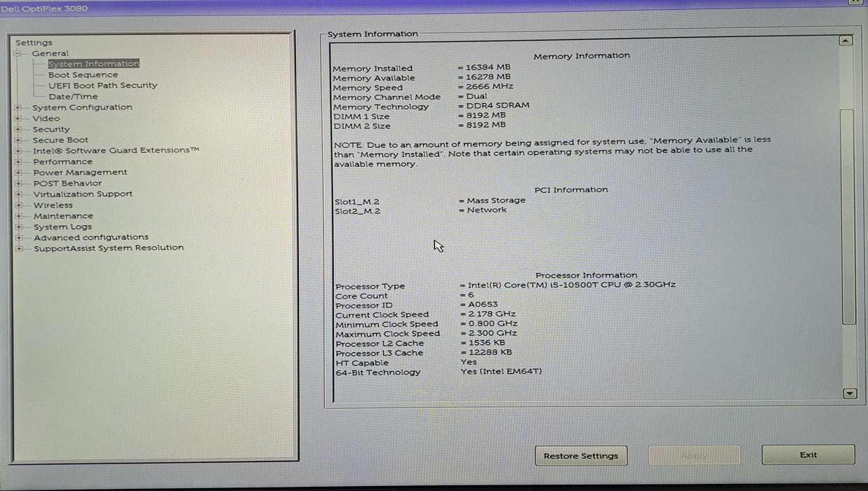Open Date/Time settings

click(x=73, y=97)
